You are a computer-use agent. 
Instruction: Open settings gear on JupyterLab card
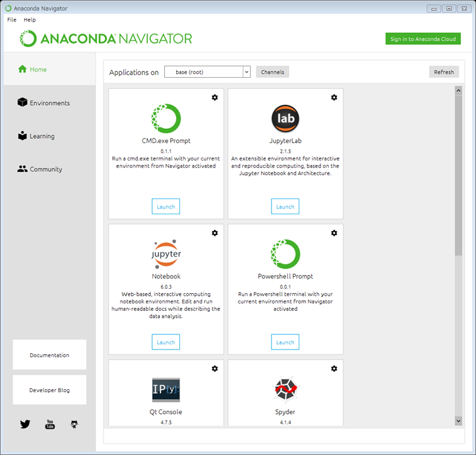[334, 97]
